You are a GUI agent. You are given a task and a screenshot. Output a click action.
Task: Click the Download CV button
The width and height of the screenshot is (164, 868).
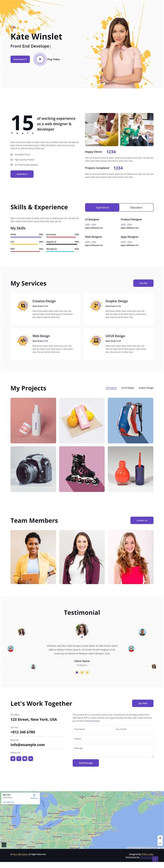pyautogui.click(x=20, y=59)
